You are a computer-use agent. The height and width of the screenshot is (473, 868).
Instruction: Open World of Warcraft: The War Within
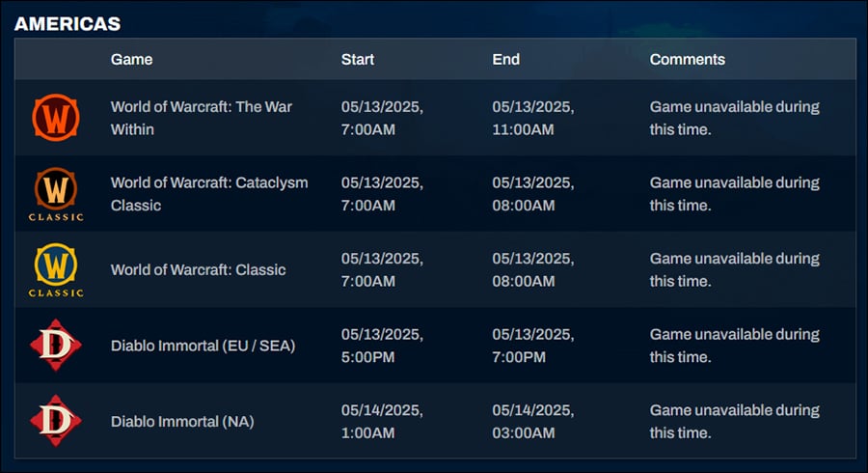(202, 118)
